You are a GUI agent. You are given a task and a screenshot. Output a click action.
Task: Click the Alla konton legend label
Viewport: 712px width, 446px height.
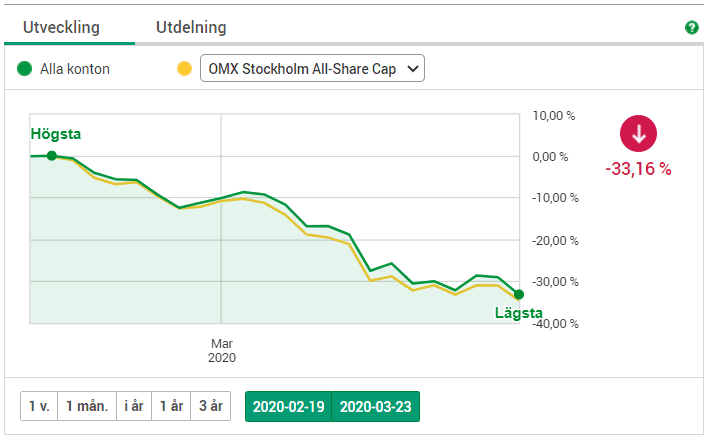[75, 69]
